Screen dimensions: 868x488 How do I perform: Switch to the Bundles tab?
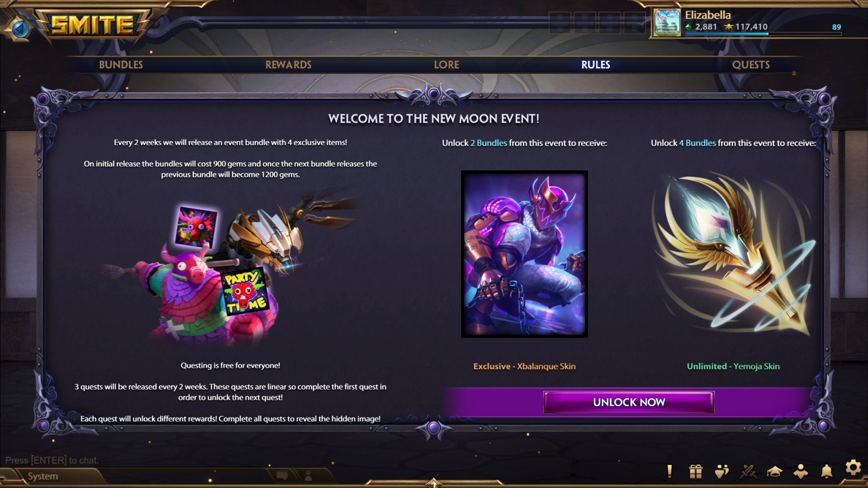click(x=121, y=65)
